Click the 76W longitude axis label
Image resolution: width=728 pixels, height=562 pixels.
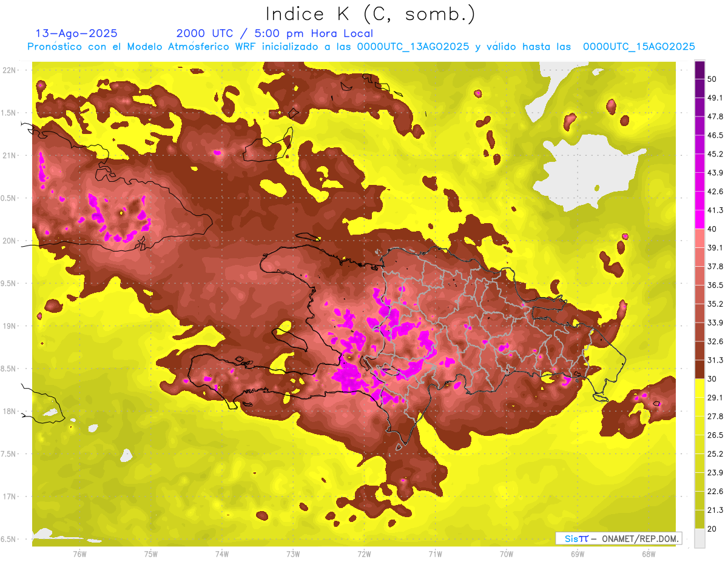79,554
